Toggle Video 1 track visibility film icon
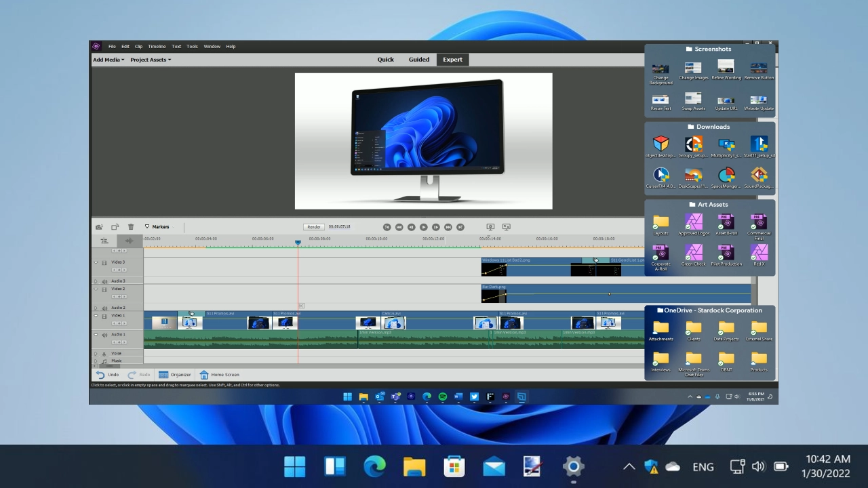Screen dimensions: 868x488 point(104,317)
